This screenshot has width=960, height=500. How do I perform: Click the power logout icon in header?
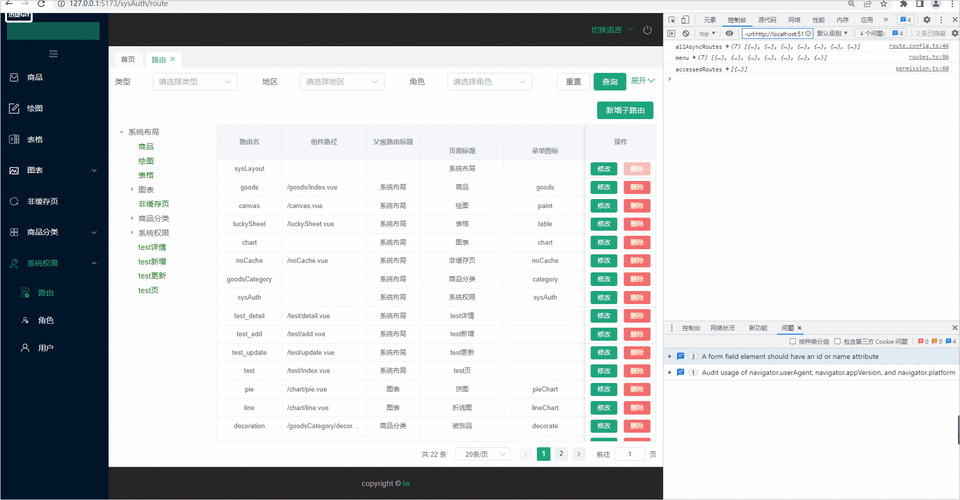(x=647, y=29)
